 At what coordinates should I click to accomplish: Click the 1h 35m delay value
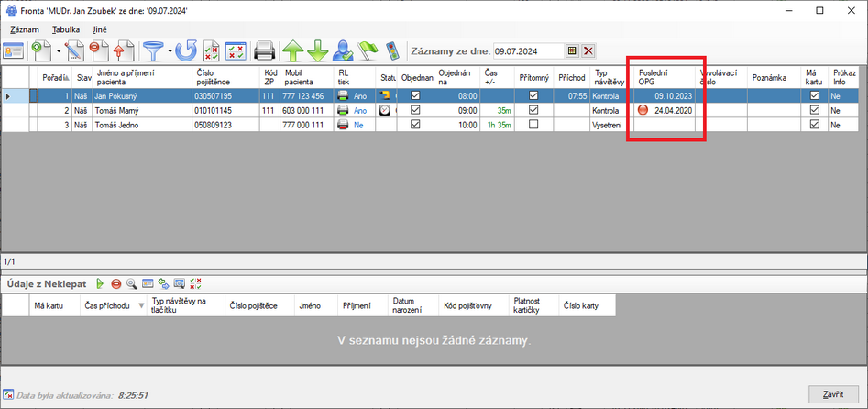499,126
